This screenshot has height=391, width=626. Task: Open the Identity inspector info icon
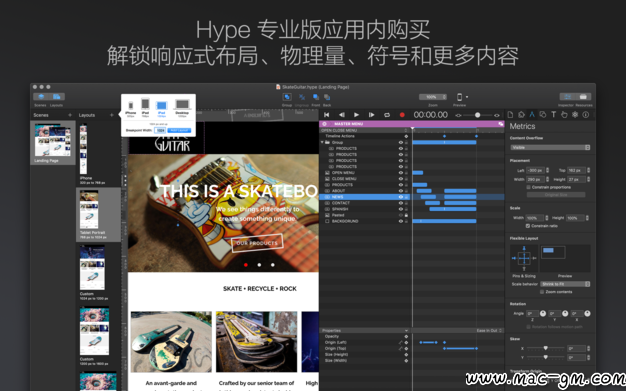tap(586, 115)
